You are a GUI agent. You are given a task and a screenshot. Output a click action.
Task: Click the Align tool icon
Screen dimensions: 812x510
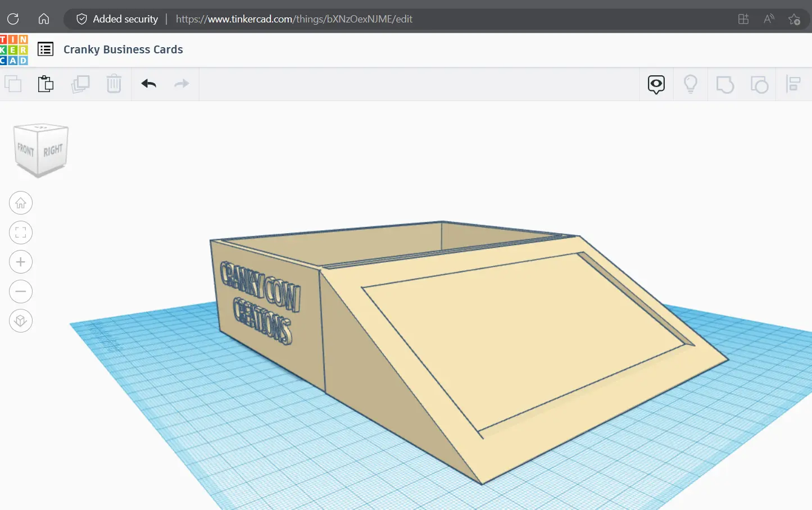pyautogui.click(x=793, y=84)
